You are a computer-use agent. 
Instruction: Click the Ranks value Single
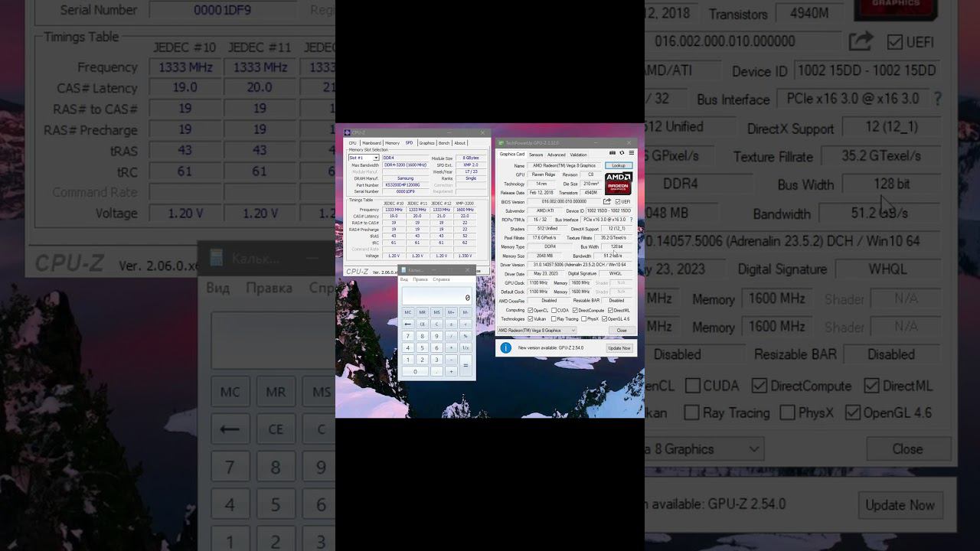click(471, 178)
